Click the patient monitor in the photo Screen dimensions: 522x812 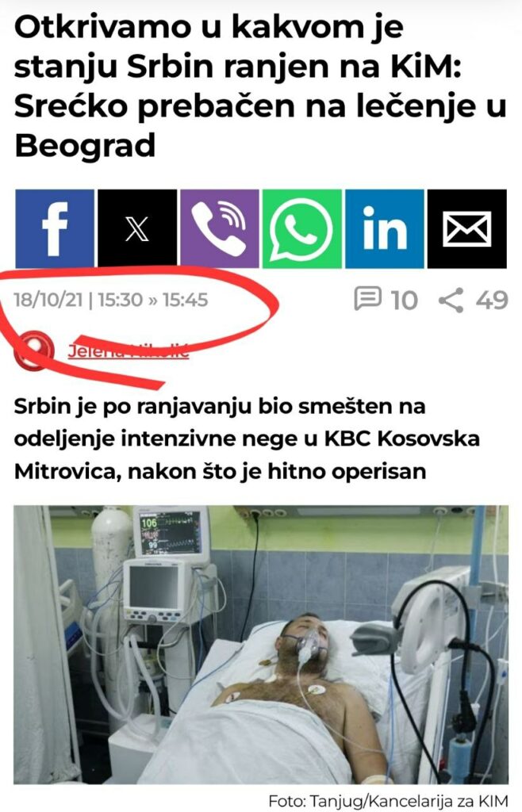[x=172, y=534]
